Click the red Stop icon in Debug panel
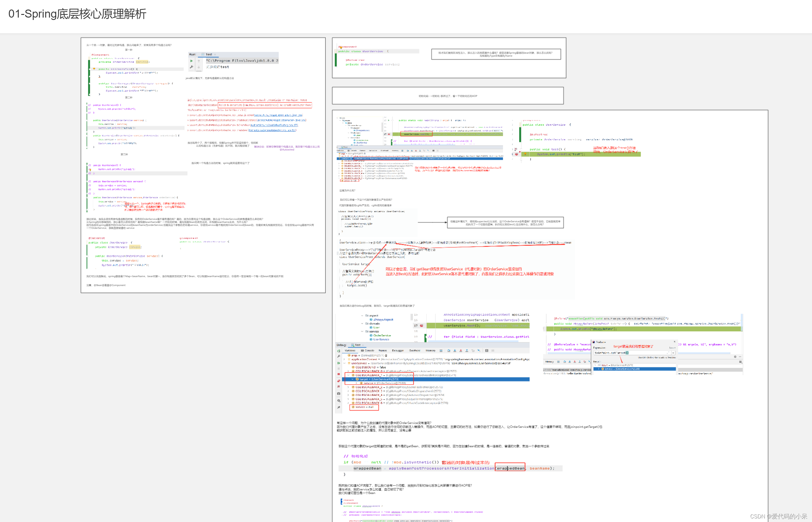 pyautogui.click(x=339, y=374)
